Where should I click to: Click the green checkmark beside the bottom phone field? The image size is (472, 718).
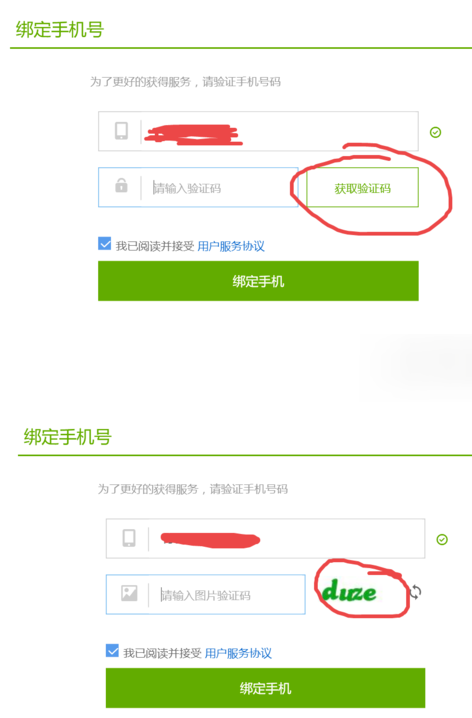tap(442, 539)
